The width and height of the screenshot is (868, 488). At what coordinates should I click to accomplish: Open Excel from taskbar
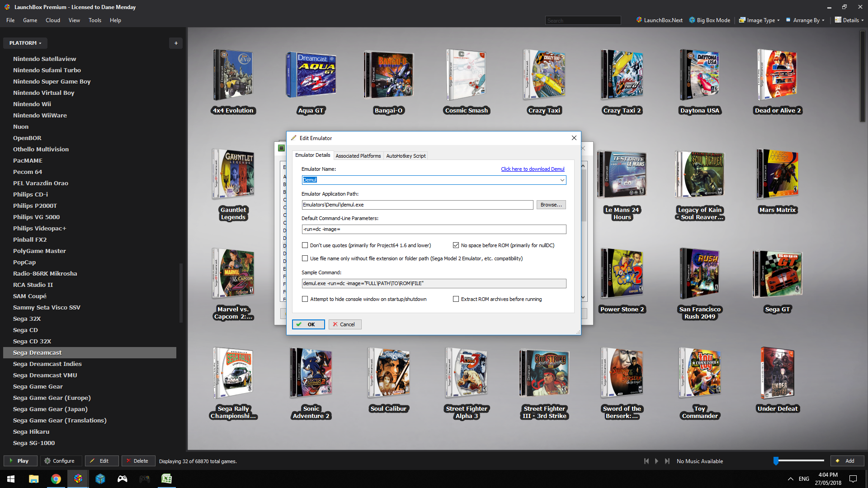point(166,479)
